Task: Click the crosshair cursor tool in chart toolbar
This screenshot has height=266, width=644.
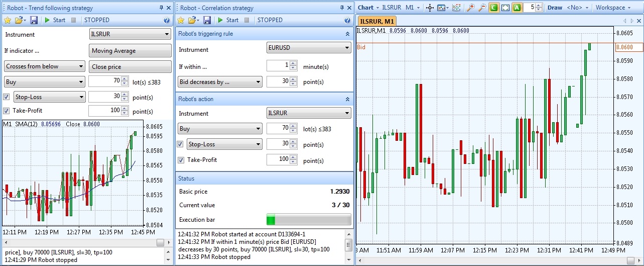Action: [x=429, y=8]
